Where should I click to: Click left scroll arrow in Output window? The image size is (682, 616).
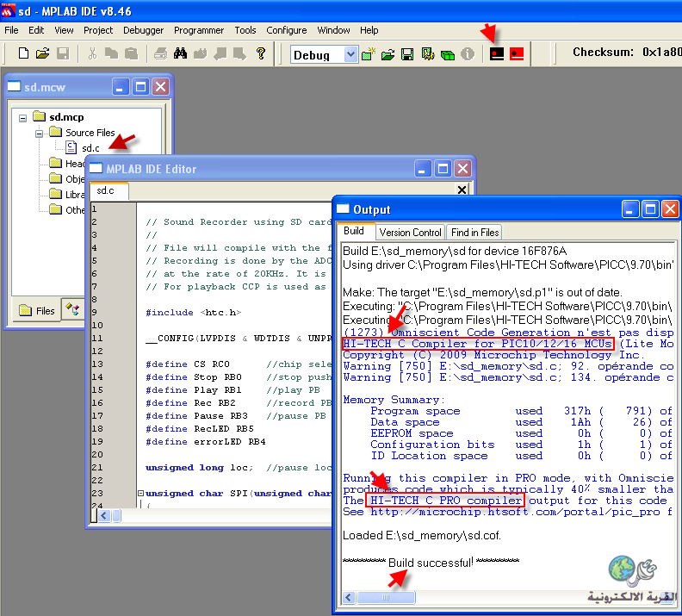click(x=349, y=597)
